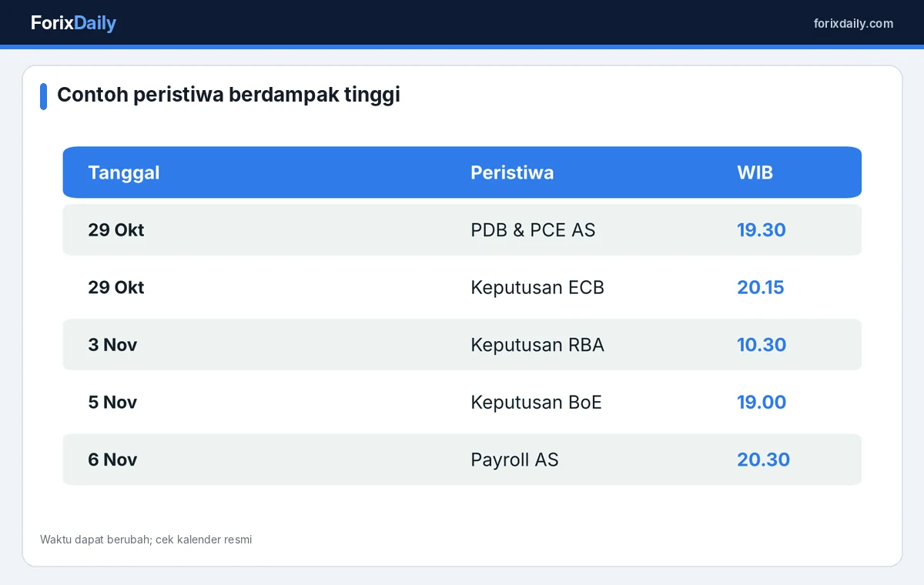This screenshot has width=924, height=585.
Task: Click the ForixDaily logo
Action: click(73, 23)
